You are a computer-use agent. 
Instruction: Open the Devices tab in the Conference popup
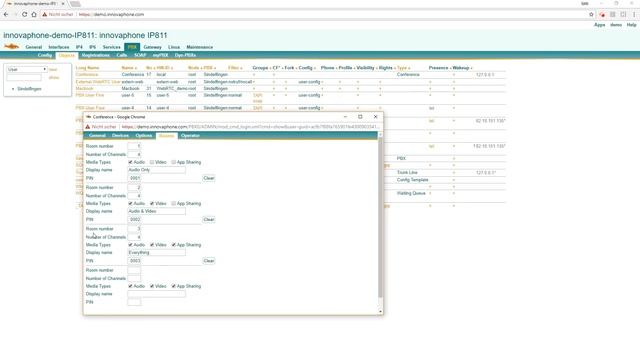(x=120, y=136)
